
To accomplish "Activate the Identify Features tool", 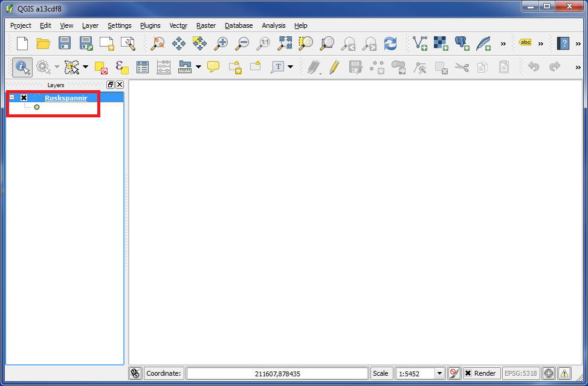I will pos(22,68).
